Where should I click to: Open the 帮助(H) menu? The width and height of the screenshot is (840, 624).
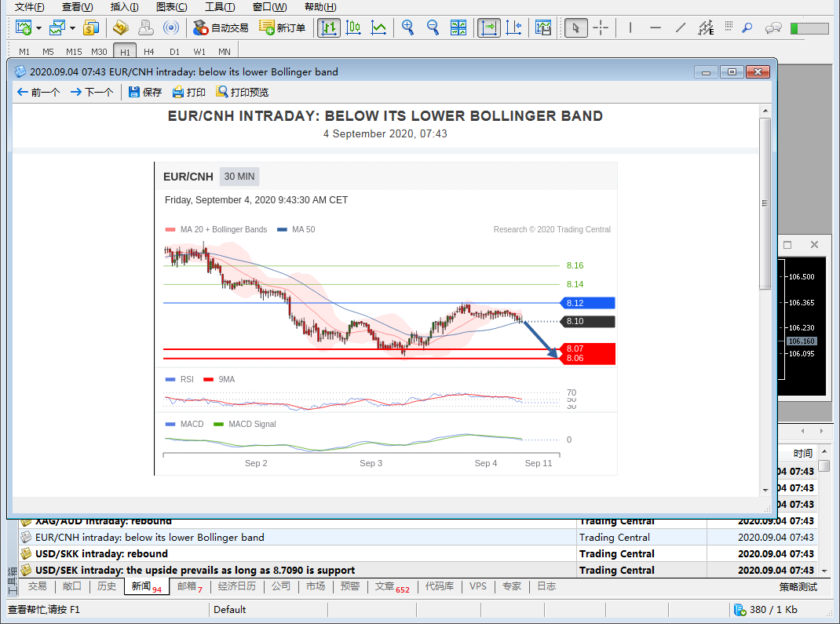(320, 7)
